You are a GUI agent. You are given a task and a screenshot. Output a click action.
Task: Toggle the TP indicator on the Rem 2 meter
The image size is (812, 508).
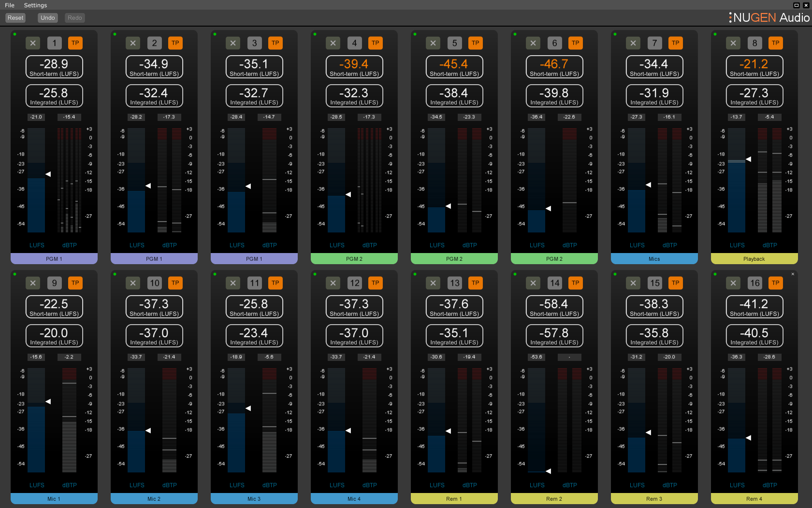pos(575,283)
